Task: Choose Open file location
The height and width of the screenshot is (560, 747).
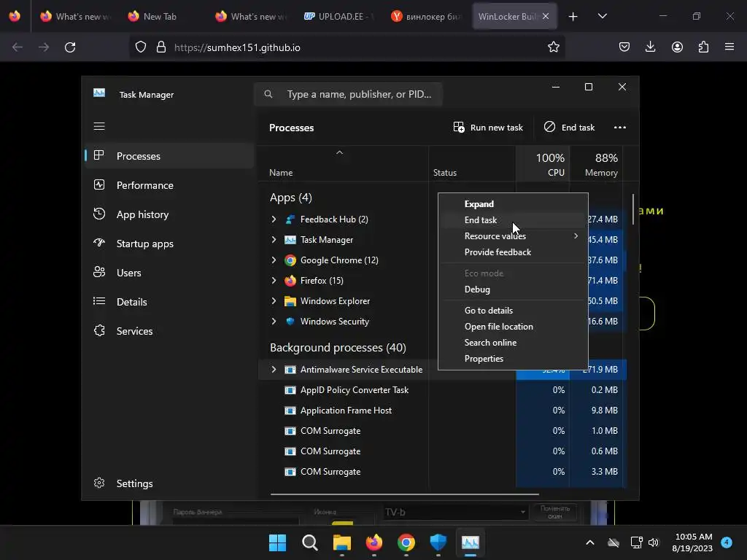Action: point(513,327)
